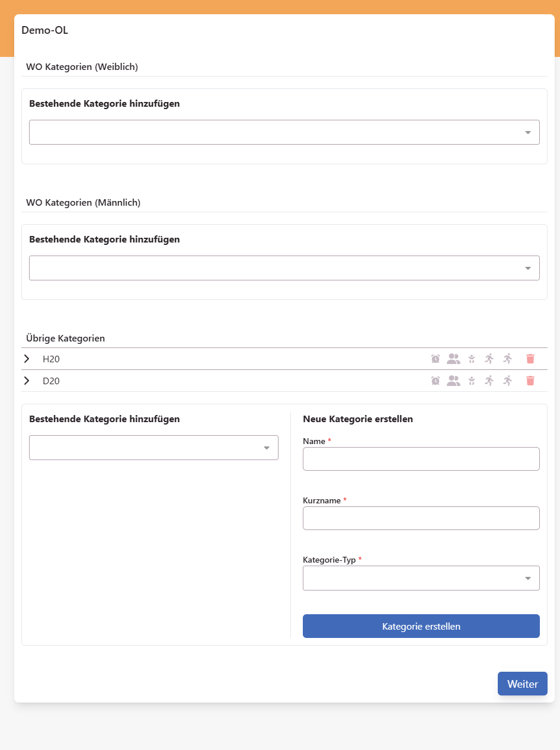Click the baby icon in the H20 row
Screen dimensions: 560x750
[471, 359]
